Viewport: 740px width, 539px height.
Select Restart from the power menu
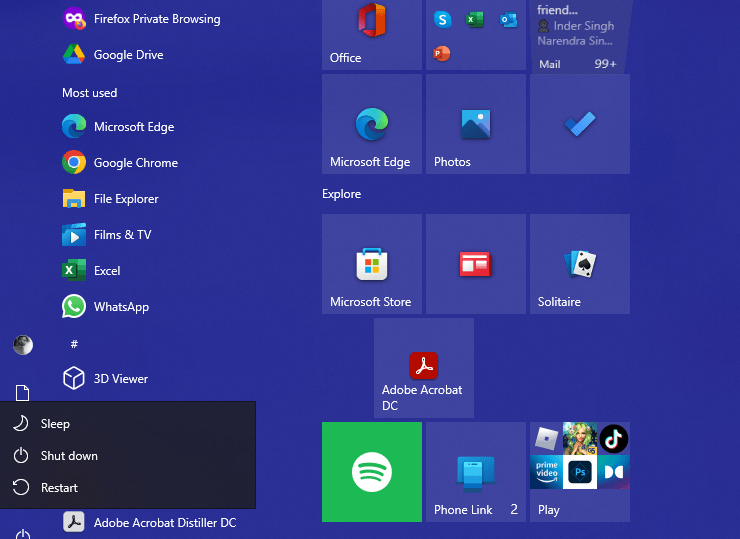(128, 488)
